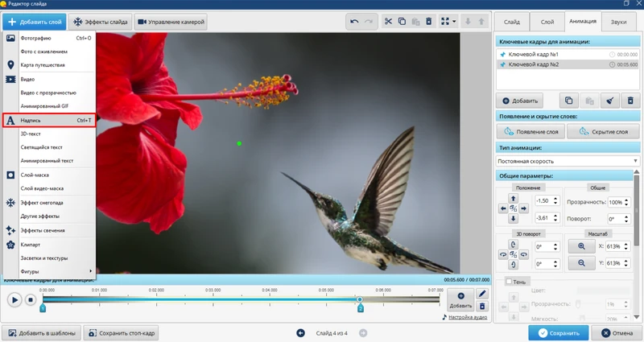The image size is (644, 342).
Task: Click the scissors cut icon
Action: click(388, 22)
